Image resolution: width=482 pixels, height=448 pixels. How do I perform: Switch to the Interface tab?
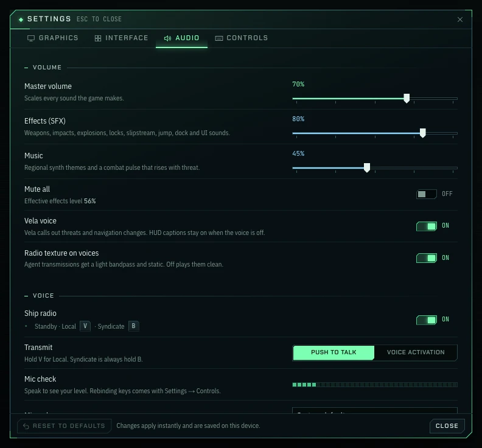click(x=121, y=38)
